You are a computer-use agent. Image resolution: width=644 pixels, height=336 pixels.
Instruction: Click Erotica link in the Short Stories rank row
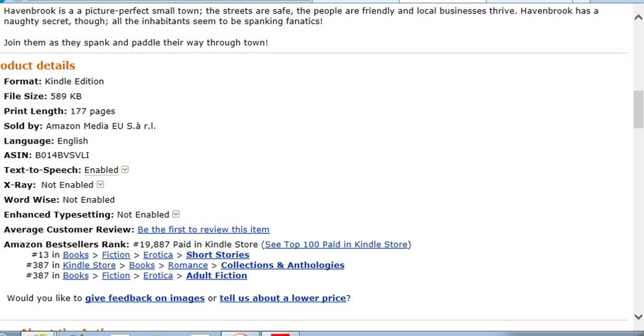(158, 255)
